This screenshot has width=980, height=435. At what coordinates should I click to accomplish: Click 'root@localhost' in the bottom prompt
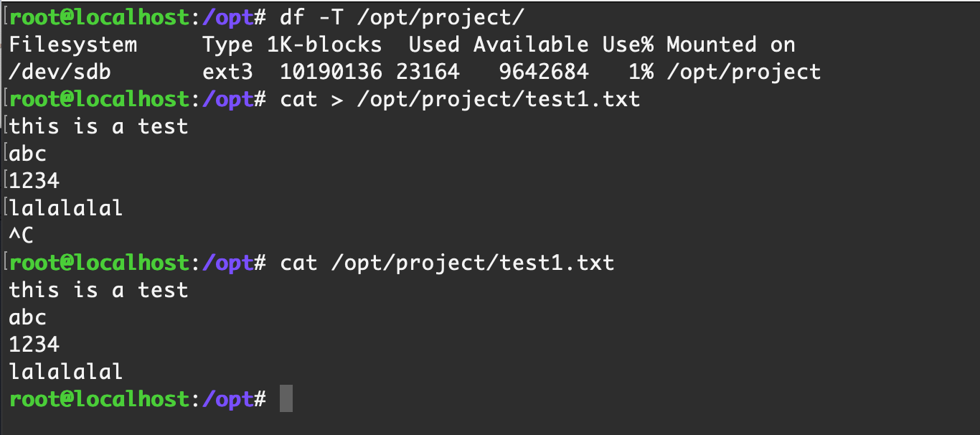[x=100, y=399]
